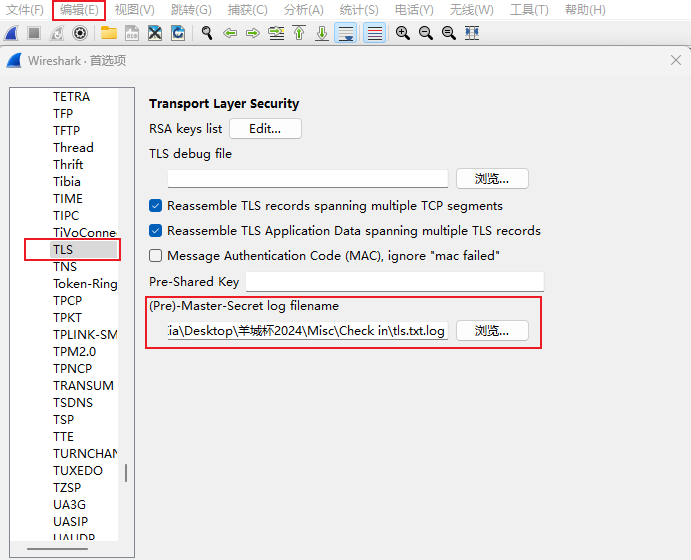The image size is (691, 560).
Task: Uncheck Reassemble TLS Application Data checkbox
Action: tap(156, 231)
